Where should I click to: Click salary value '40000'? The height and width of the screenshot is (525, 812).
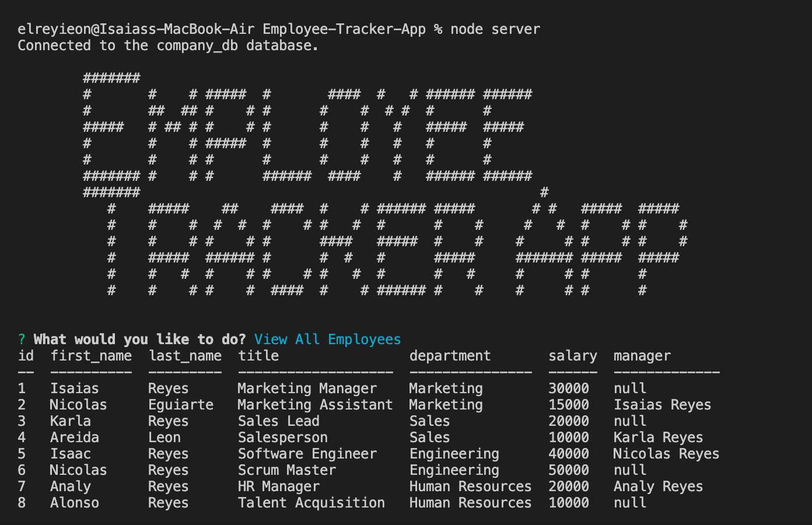click(569, 454)
